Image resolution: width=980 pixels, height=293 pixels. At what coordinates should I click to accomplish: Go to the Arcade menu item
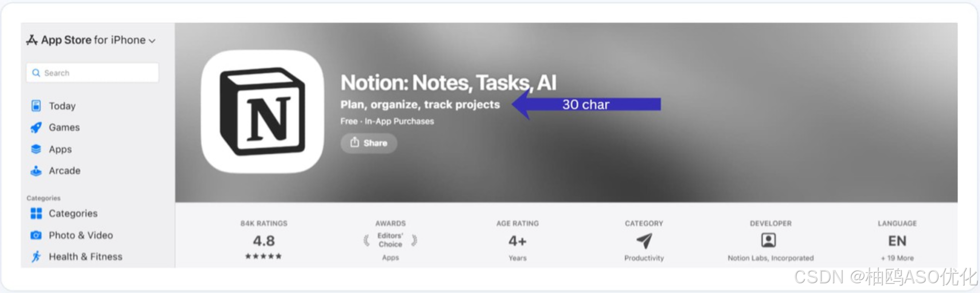click(64, 170)
